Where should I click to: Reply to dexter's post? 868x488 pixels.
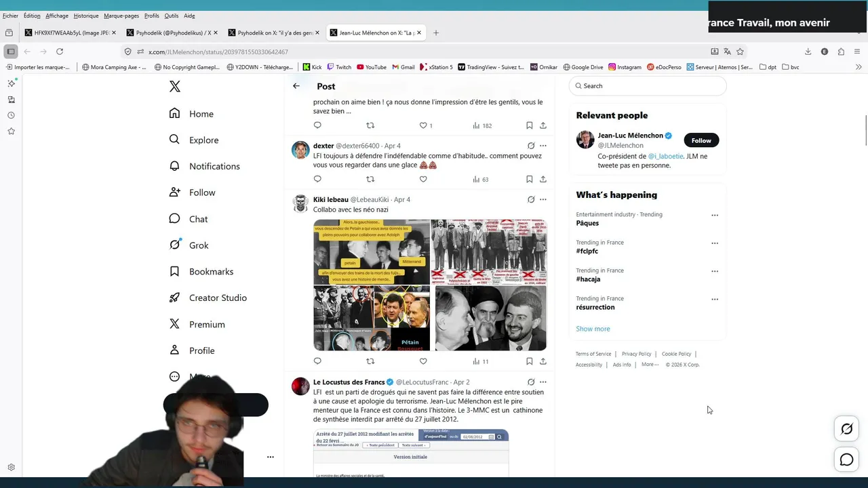click(x=317, y=179)
